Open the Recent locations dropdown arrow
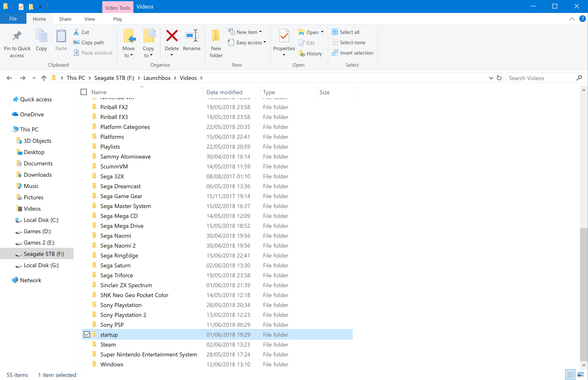This screenshot has width=588, height=380. [x=34, y=78]
